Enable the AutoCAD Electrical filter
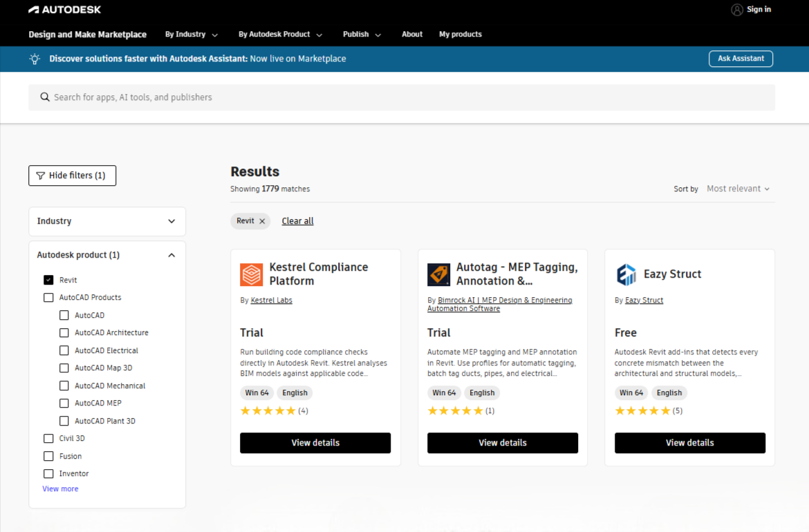Screen dimensions: 809x532 coord(64,350)
